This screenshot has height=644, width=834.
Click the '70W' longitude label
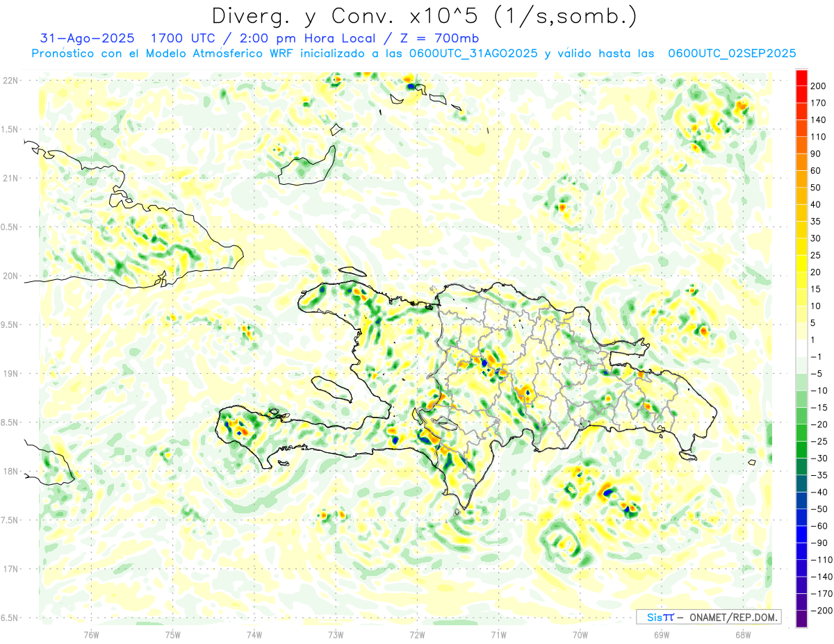click(580, 634)
